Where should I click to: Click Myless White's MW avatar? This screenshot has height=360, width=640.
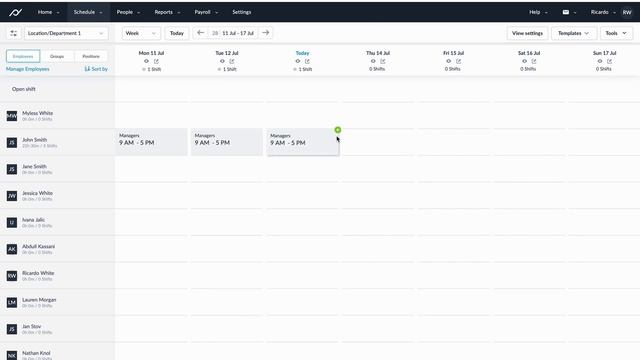pyautogui.click(x=12, y=116)
